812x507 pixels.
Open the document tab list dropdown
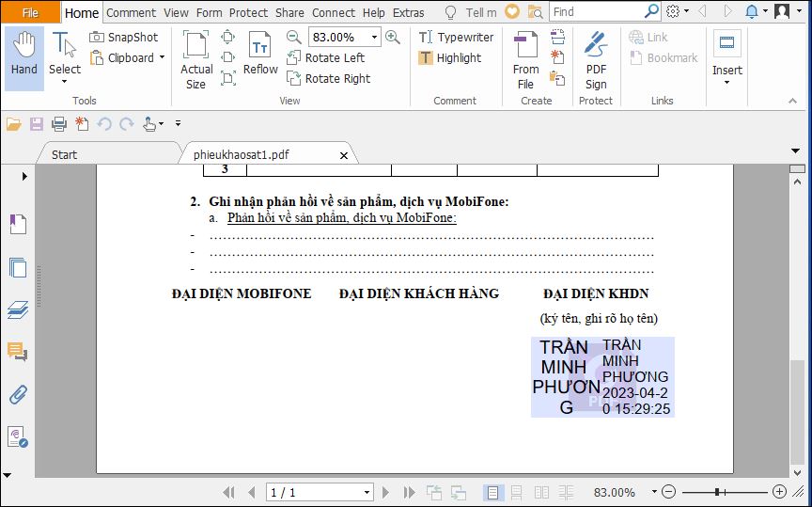click(796, 151)
